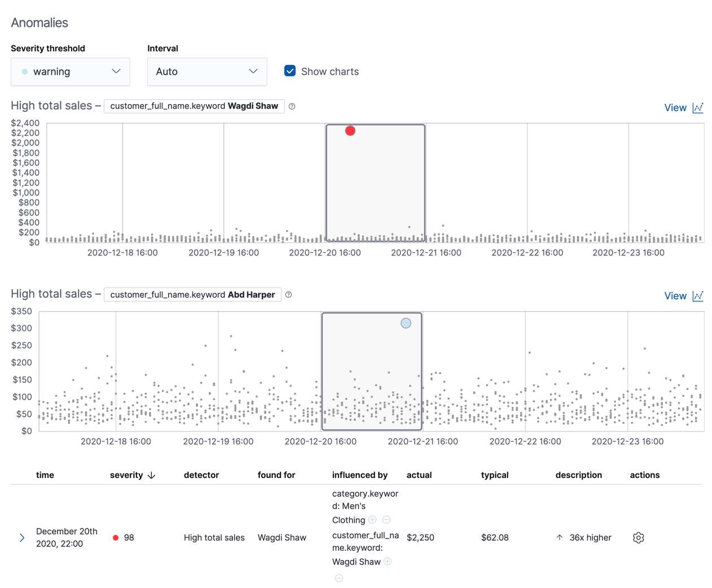
Task: Click the View link for Abd Harper chart
Action: (x=675, y=295)
